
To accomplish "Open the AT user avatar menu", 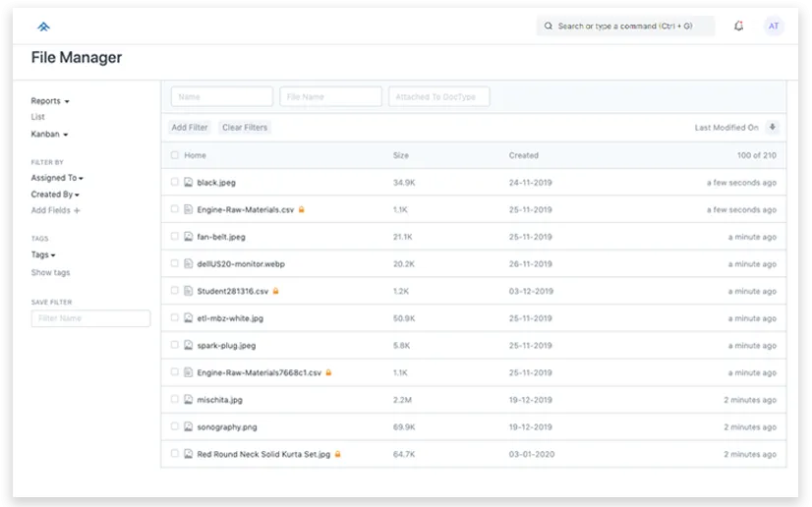I will click(774, 27).
